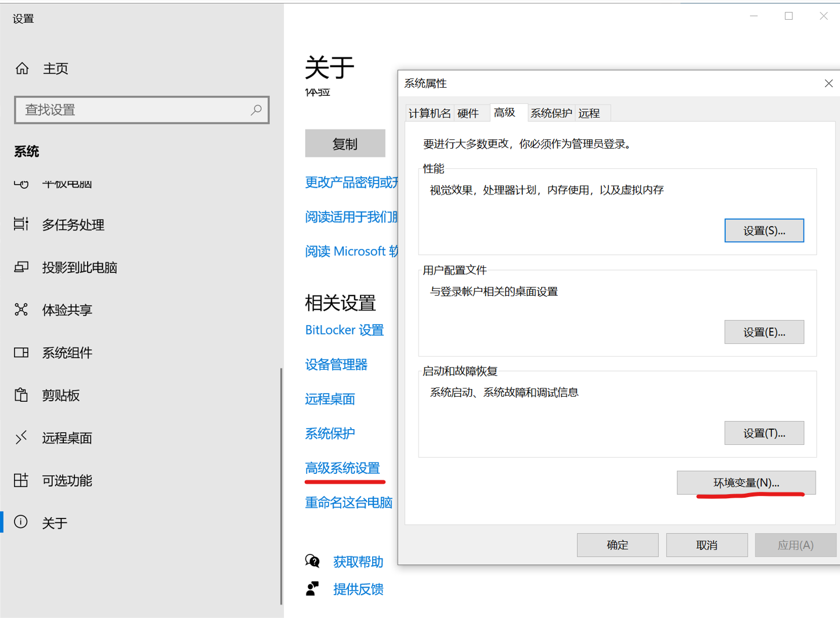Open the 提供反馈 link

tap(358, 589)
